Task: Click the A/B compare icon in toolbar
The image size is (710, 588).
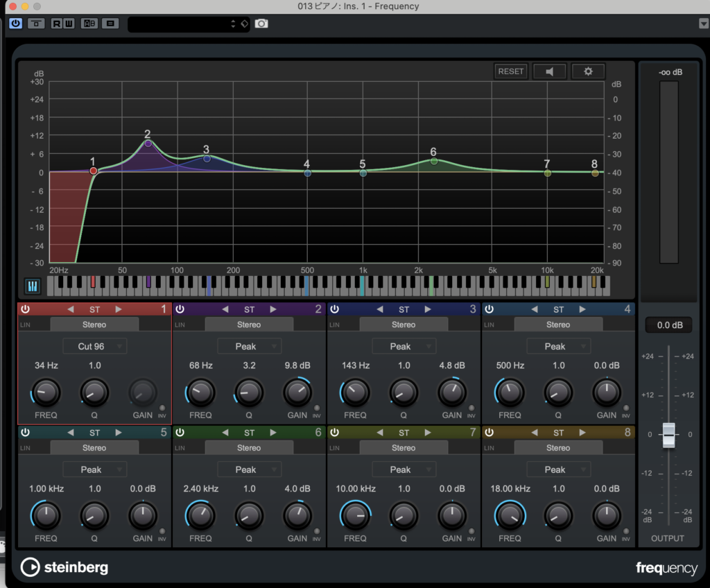Action: click(89, 24)
